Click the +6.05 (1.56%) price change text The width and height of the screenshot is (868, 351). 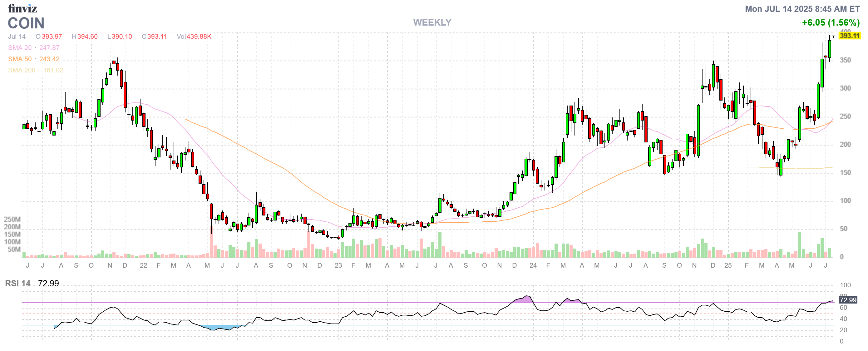pos(830,22)
